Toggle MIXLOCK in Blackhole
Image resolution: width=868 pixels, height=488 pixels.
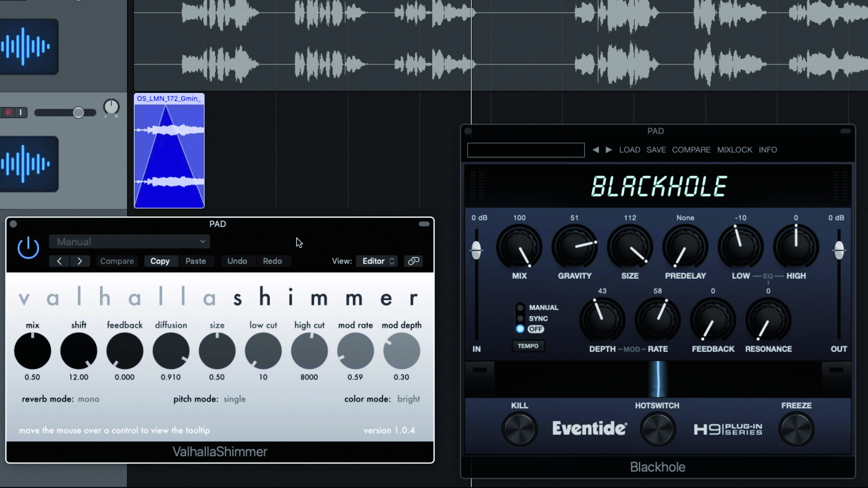tap(735, 150)
